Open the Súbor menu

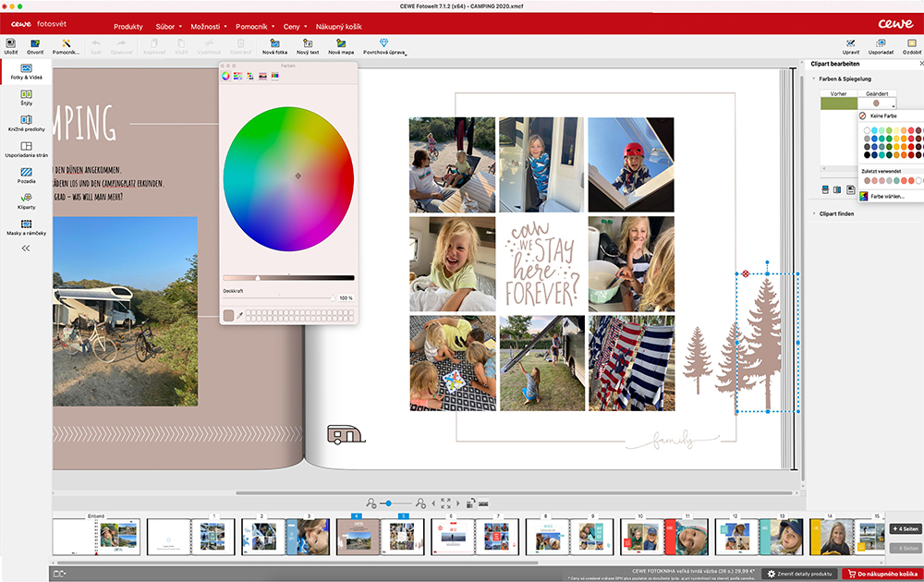click(x=167, y=27)
